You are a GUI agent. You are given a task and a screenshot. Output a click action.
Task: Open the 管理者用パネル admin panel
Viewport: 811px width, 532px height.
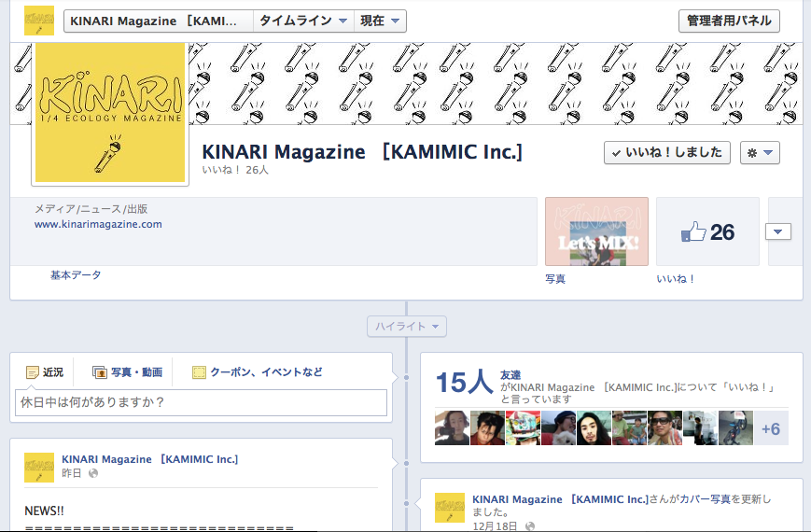click(x=729, y=21)
